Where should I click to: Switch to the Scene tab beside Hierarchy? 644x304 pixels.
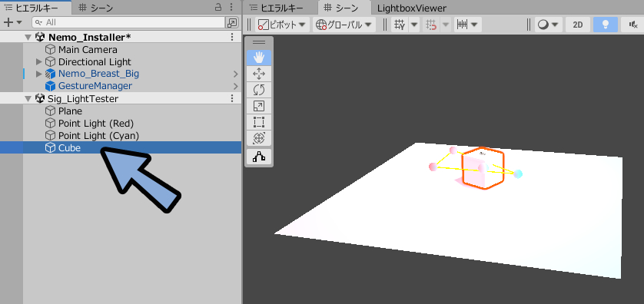pos(95,8)
